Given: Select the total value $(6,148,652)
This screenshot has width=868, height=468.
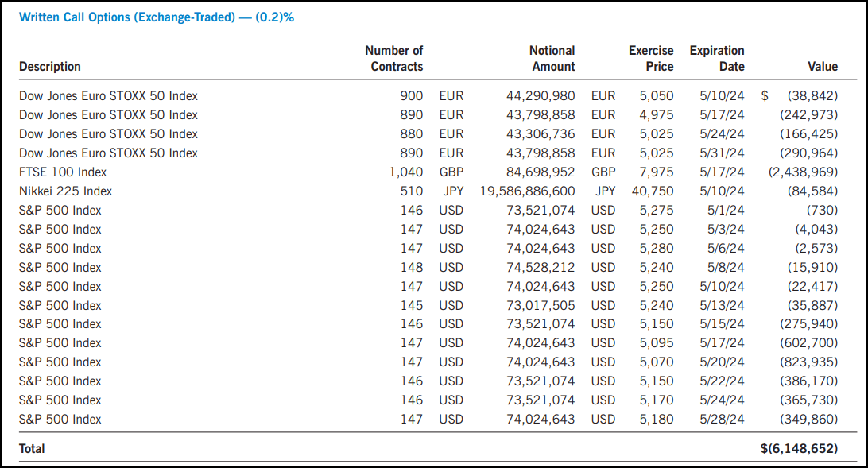Looking at the screenshot, I should pos(797,448).
